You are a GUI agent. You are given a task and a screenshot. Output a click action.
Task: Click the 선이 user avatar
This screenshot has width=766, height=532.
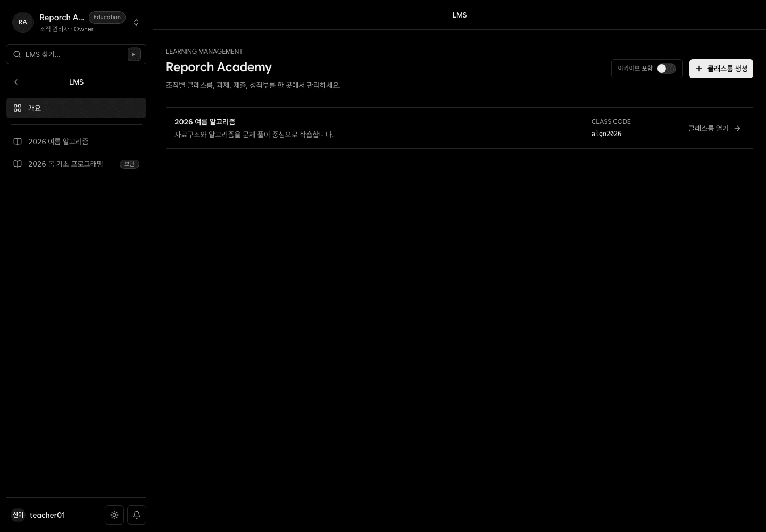(x=18, y=515)
